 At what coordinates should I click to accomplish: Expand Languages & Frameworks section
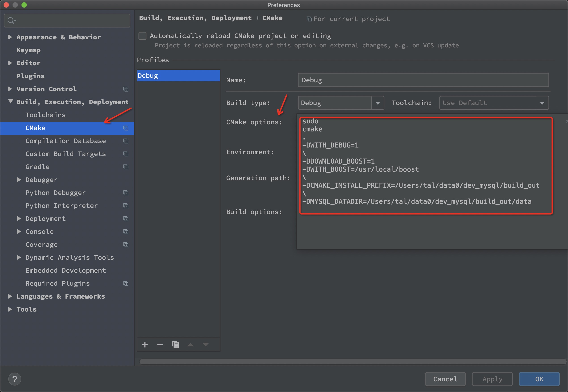[10, 296]
